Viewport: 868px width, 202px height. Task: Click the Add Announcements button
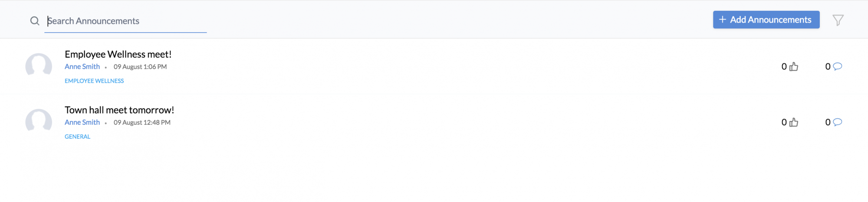point(766,20)
